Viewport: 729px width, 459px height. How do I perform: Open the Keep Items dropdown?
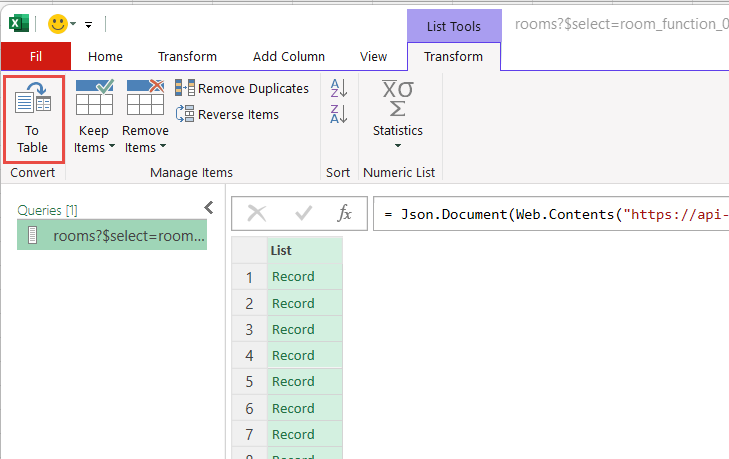[x=95, y=138]
